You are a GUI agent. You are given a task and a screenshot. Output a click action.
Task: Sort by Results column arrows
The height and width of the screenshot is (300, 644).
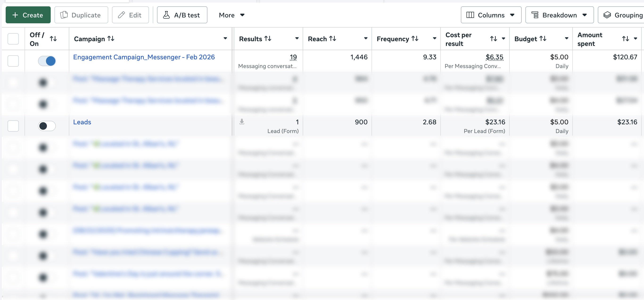[268, 38]
